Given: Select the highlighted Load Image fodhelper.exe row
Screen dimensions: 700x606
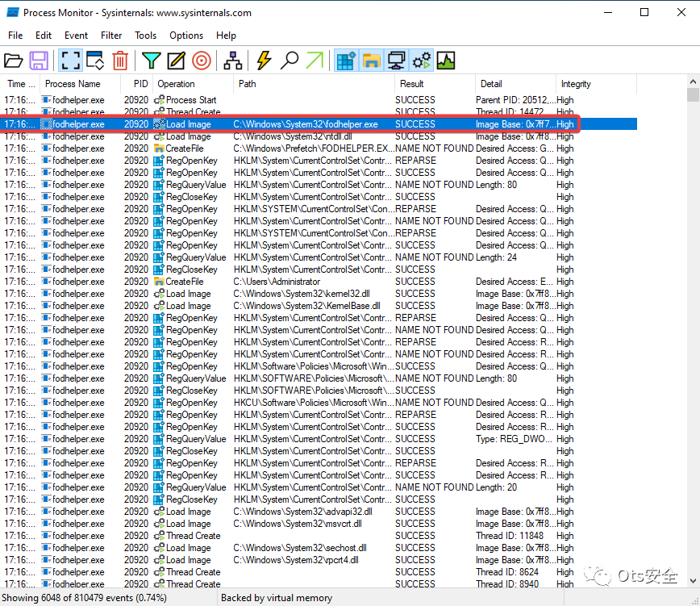Looking at the screenshot, I should (x=319, y=124).
